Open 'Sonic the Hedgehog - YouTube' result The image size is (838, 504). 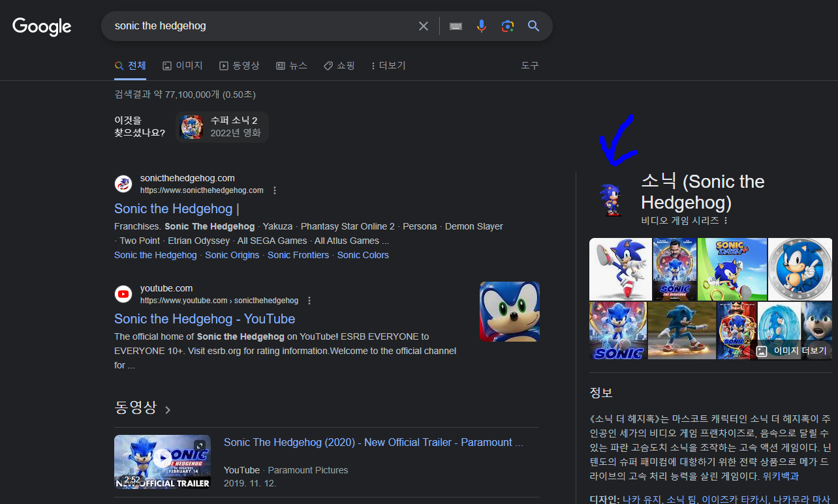click(x=205, y=319)
